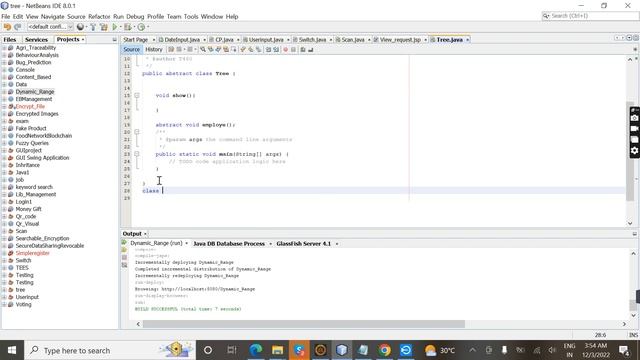Image resolution: width=640 pixels, height=360 pixels.
Task: Expand the Agri_Traceability project node
Action: pos(4,48)
